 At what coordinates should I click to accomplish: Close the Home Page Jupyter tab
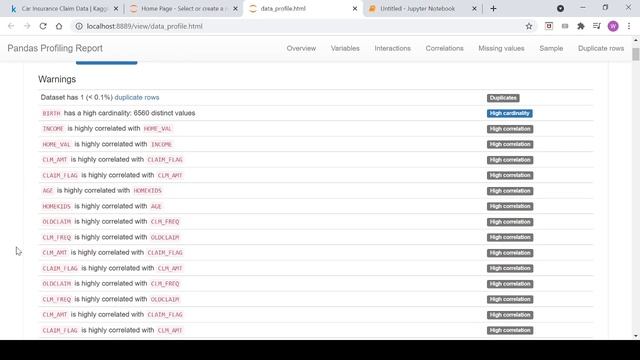click(x=235, y=9)
